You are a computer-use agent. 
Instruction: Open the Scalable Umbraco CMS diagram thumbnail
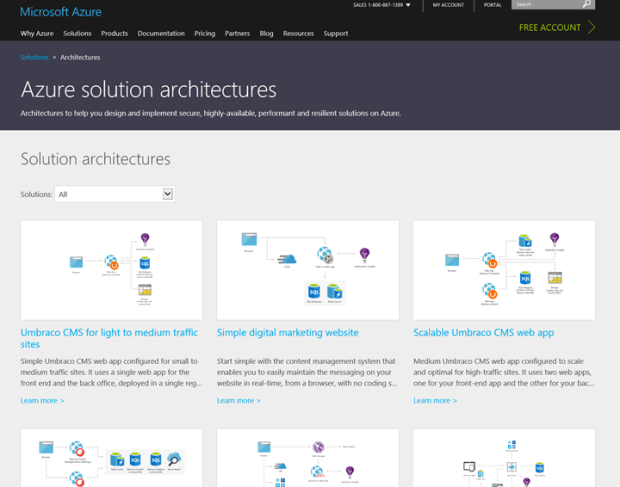503,270
